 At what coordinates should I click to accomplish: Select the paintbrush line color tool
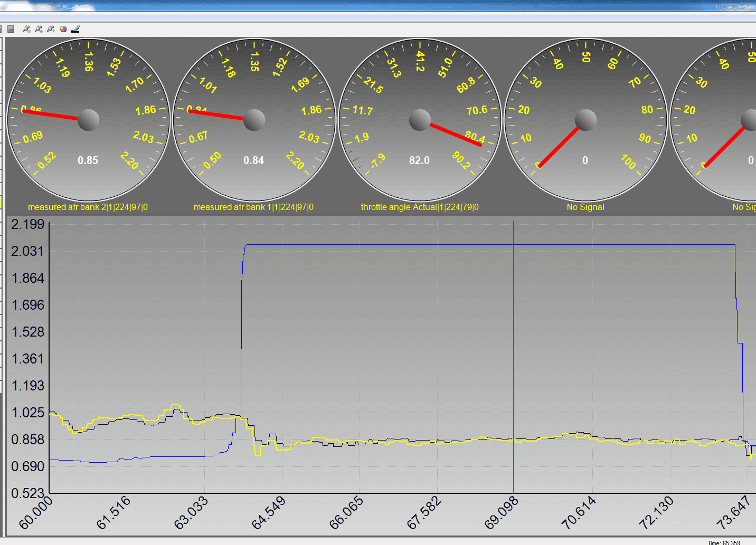tap(75, 29)
